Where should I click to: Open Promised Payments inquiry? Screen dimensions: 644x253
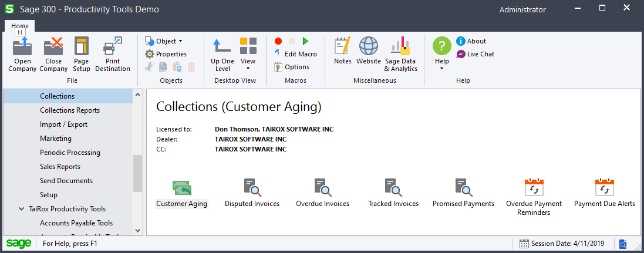coord(464,193)
